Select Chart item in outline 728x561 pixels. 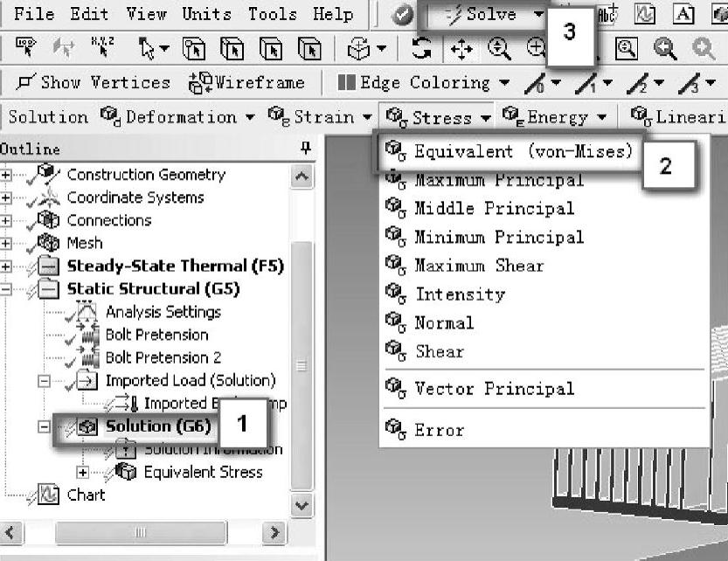pyautogui.click(x=86, y=495)
